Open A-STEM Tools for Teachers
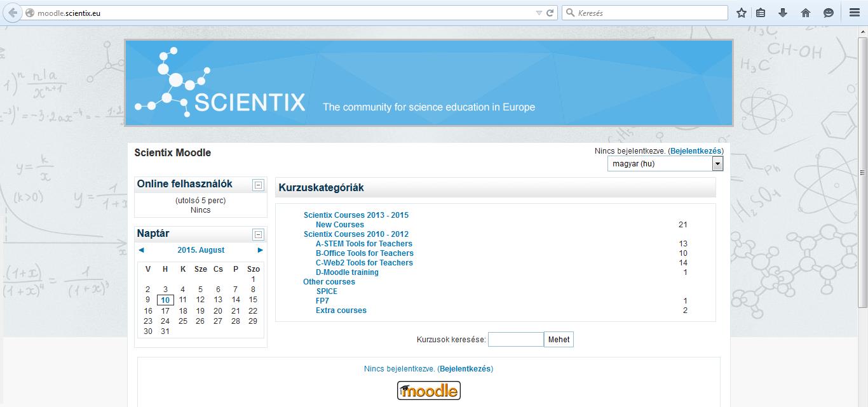Viewport: 868px width, 407px height. [x=364, y=244]
